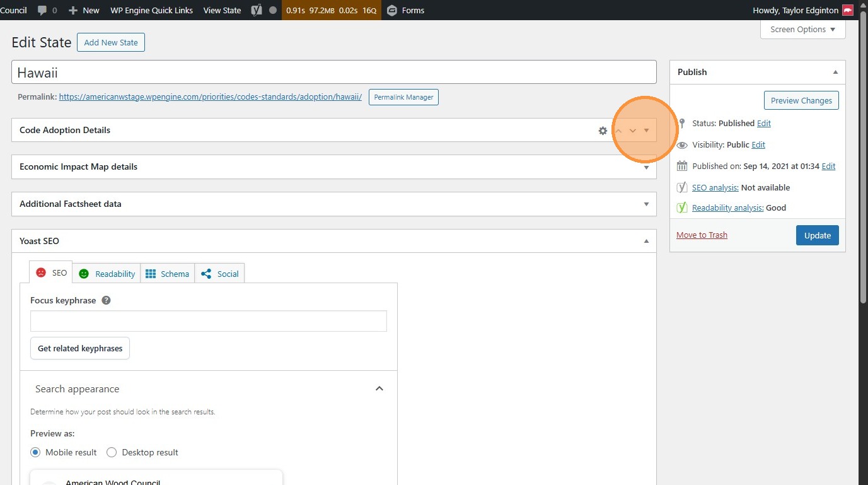
Task: Move Code Adoption Details panel up
Action: click(618, 131)
